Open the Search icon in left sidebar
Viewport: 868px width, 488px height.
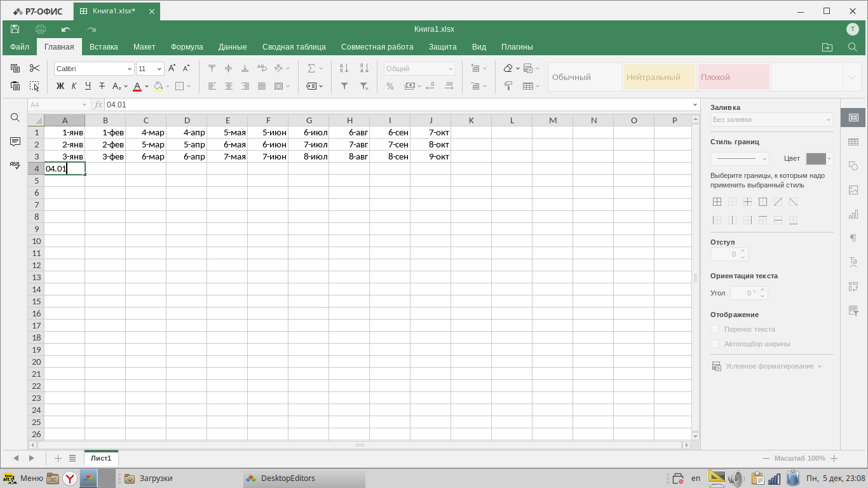pyautogui.click(x=15, y=118)
